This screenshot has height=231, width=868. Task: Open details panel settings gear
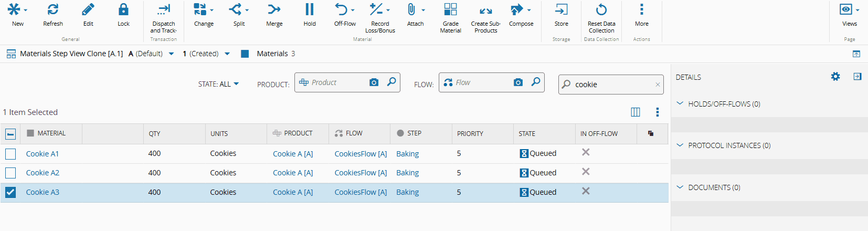(x=835, y=77)
